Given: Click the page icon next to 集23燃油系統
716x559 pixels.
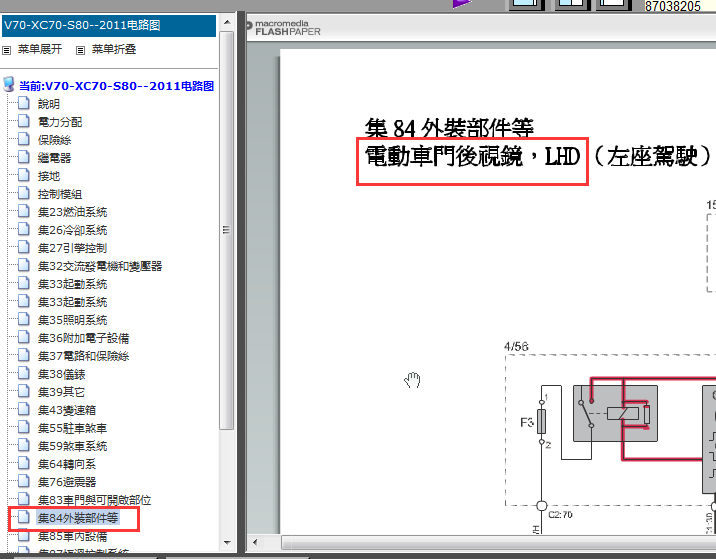Looking at the screenshot, I should coord(24,211).
